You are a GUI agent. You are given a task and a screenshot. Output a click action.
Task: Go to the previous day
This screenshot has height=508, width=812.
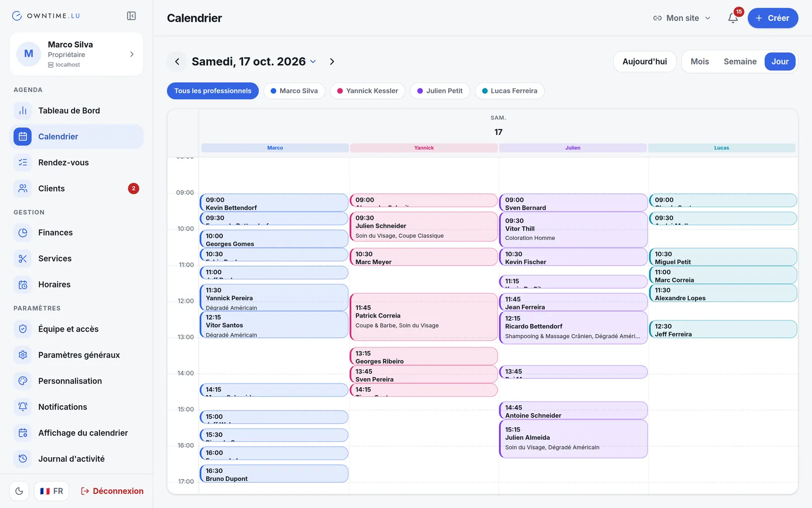point(177,61)
